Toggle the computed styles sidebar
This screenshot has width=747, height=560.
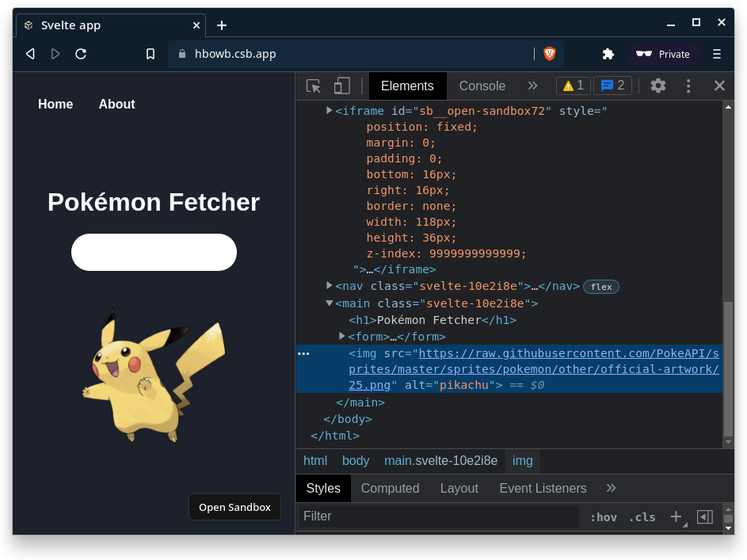tap(705, 516)
